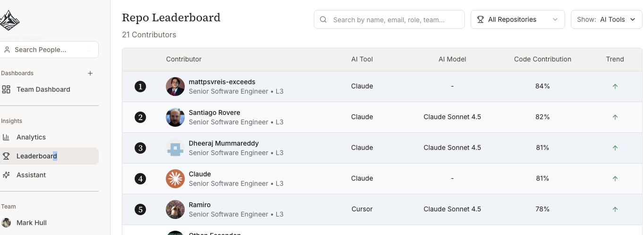Sort by AI Model column header

[x=452, y=59]
